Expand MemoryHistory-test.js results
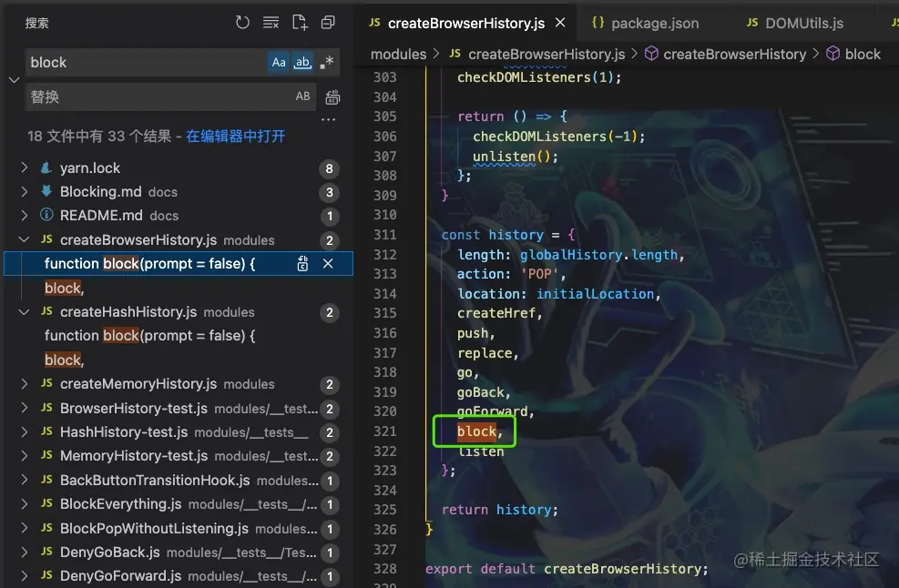This screenshot has height=588, width=899. click(x=24, y=456)
